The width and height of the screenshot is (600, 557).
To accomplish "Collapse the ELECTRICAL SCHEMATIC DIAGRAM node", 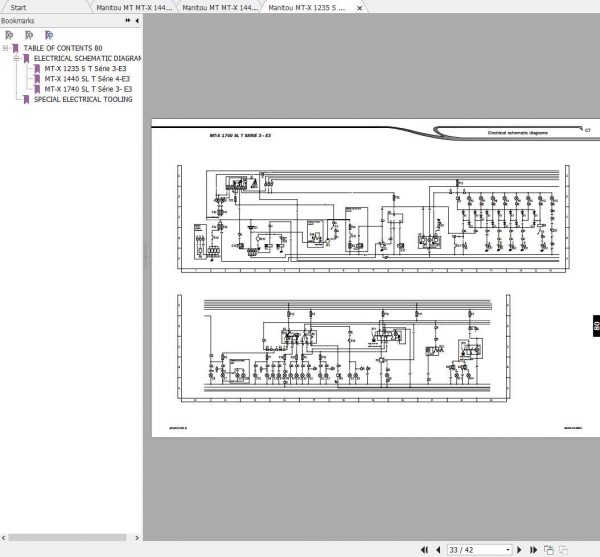I will pyautogui.click(x=16, y=59).
